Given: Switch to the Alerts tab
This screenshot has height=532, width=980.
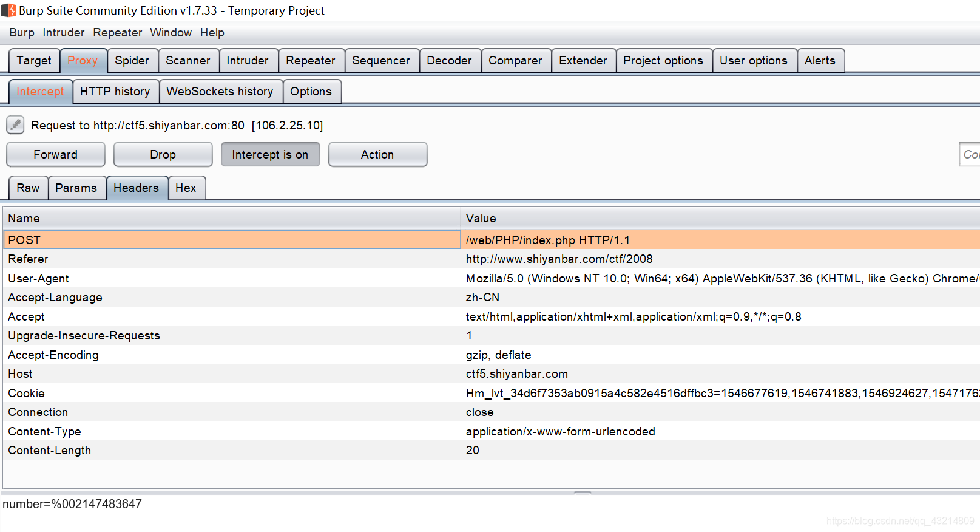Looking at the screenshot, I should pyautogui.click(x=820, y=61).
